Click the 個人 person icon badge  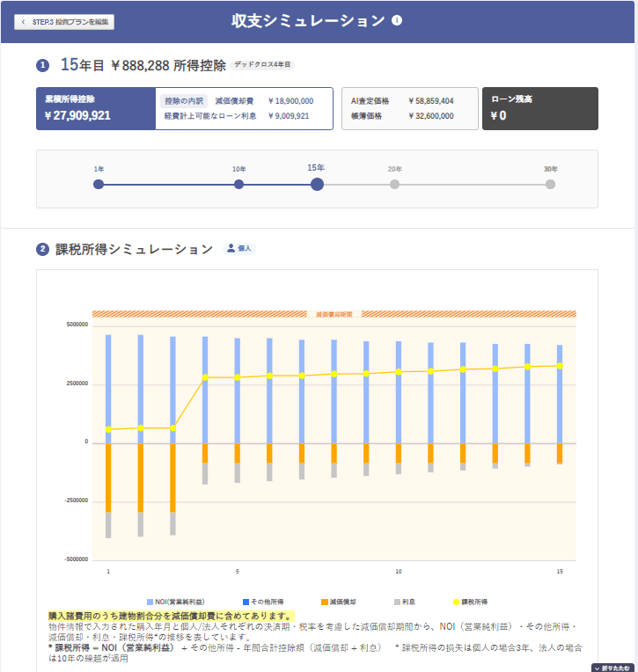[239, 249]
